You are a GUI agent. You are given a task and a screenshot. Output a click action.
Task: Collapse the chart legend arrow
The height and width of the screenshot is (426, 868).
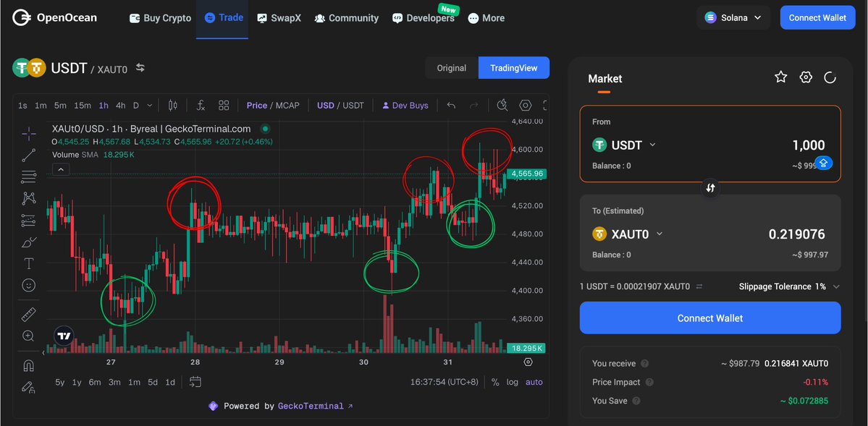pyautogui.click(x=61, y=169)
